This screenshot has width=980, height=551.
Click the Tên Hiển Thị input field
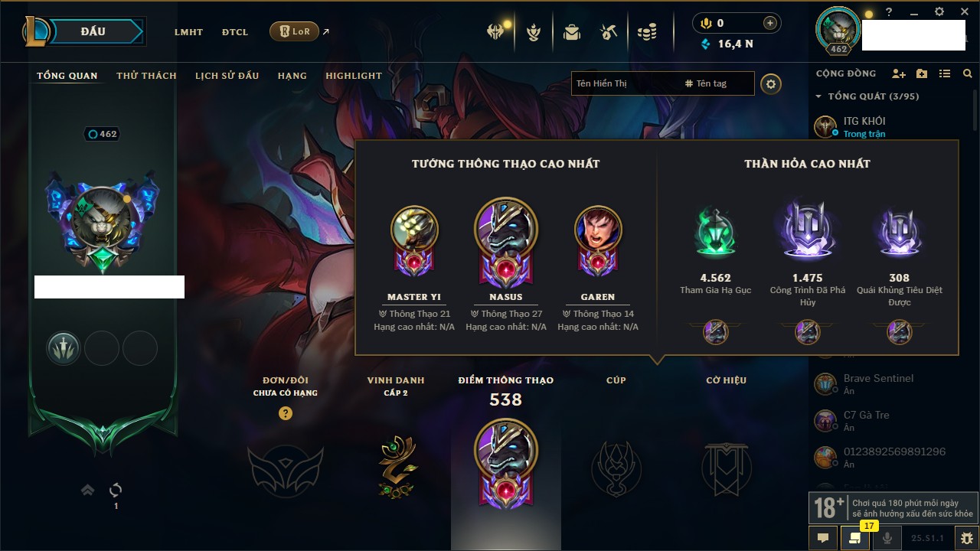[626, 83]
